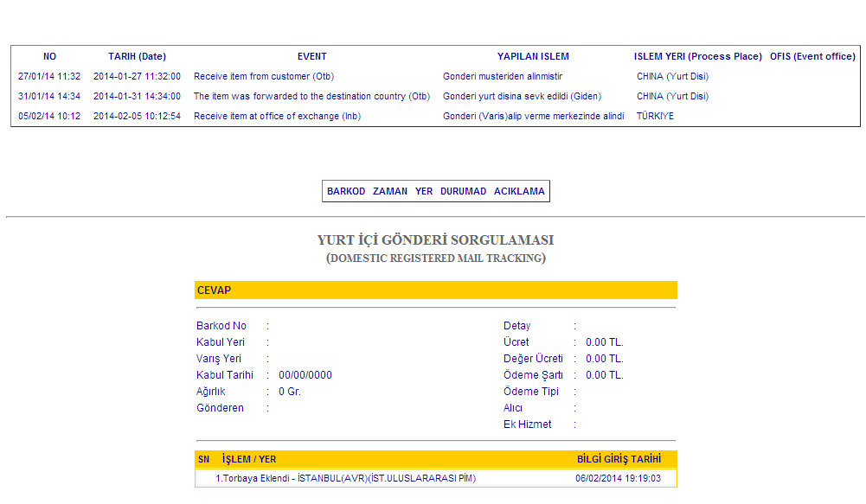Select the Torbaya Eklendi - İSTANBUL(AVR) row

coord(436,478)
